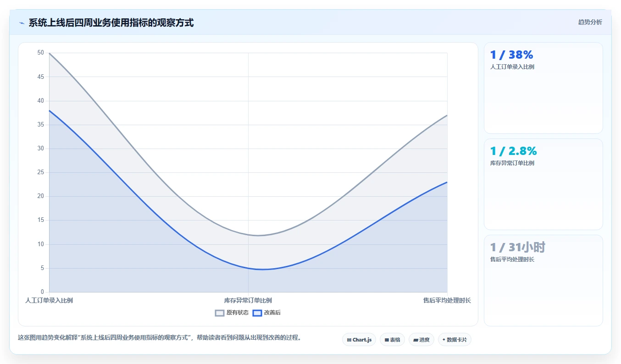This screenshot has height=364, width=621.
Task: Click the gray 原有状态 legend color box
Action: coord(220,313)
